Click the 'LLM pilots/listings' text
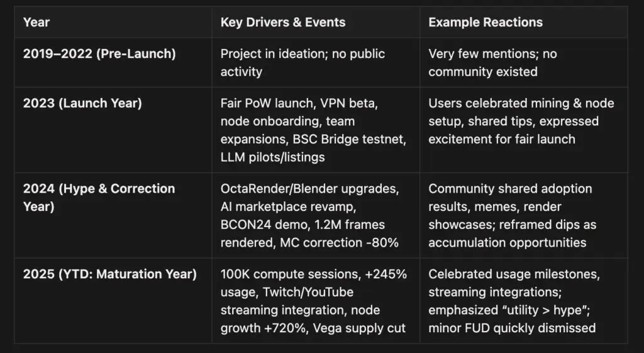The height and width of the screenshot is (353, 644). [272, 157]
